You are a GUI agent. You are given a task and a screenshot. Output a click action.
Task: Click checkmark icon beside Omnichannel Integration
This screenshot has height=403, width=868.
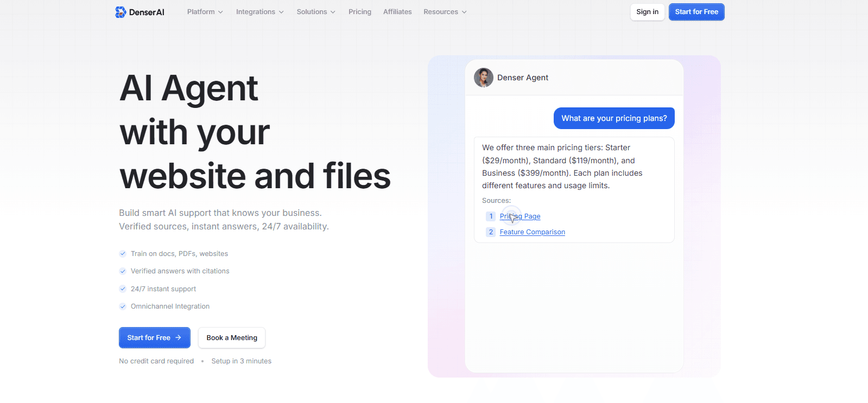click(123, 306)
